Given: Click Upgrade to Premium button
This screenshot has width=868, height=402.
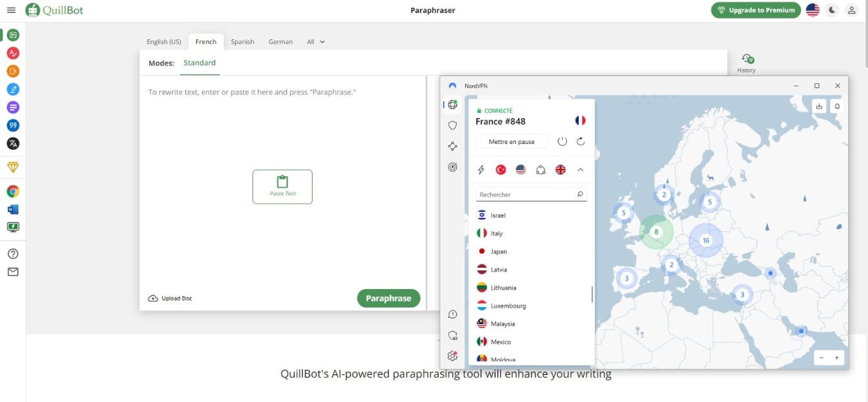Looking at the screenshot, I should 756,10.
